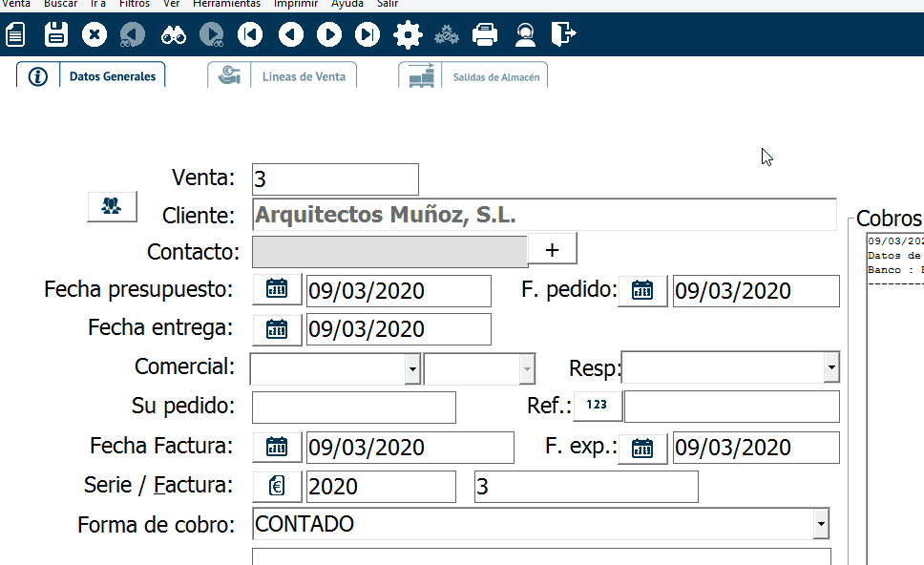This screenshot has height=565, width=924.
Task: Open calendar for Fecha presupuesto
Action: tap(277, 289)
